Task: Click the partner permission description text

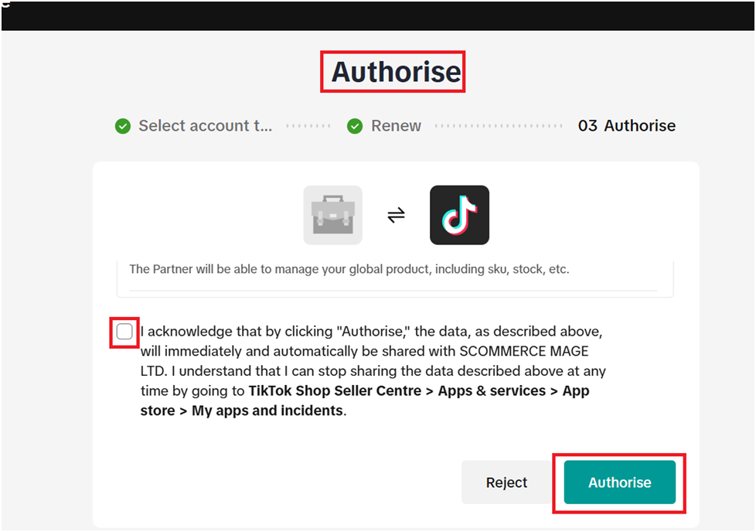Action: pos(349,269)
